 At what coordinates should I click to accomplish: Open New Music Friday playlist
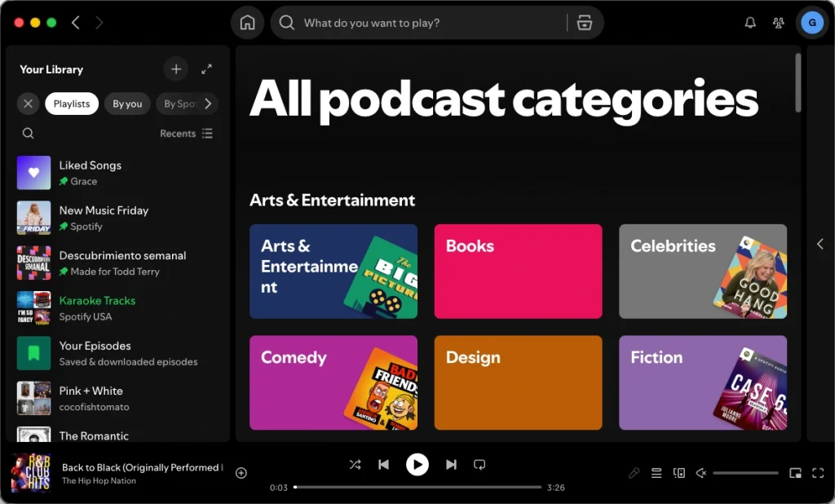tap(117, 218)
